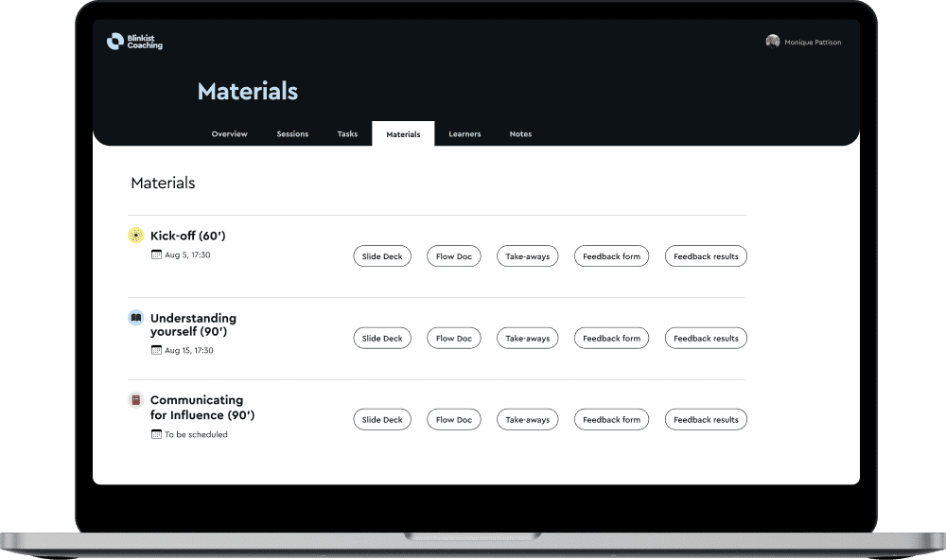Go to the Tasks tab
The width and height of the screenshot is (946, 560).
click(x=347, y=134)
